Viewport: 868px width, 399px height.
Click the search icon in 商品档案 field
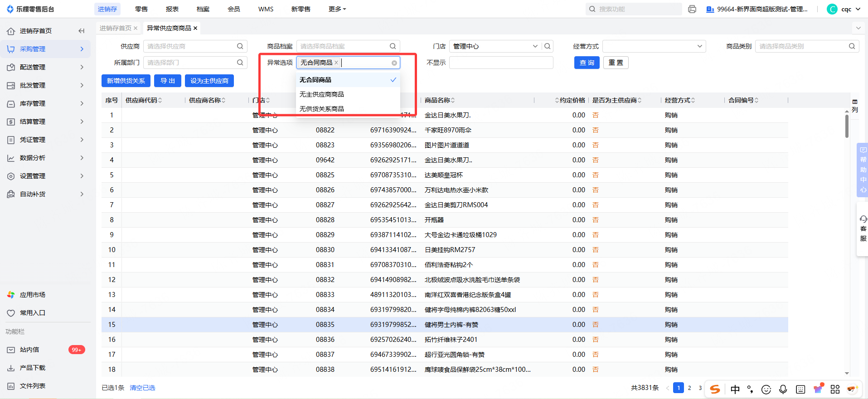(x=393, y=46)
